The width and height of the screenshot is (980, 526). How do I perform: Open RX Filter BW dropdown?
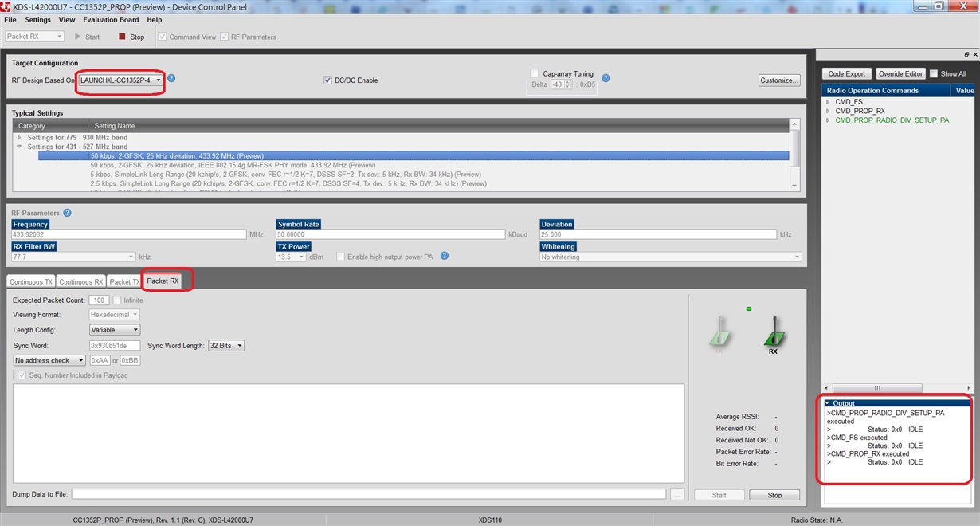tap(74, 257)
